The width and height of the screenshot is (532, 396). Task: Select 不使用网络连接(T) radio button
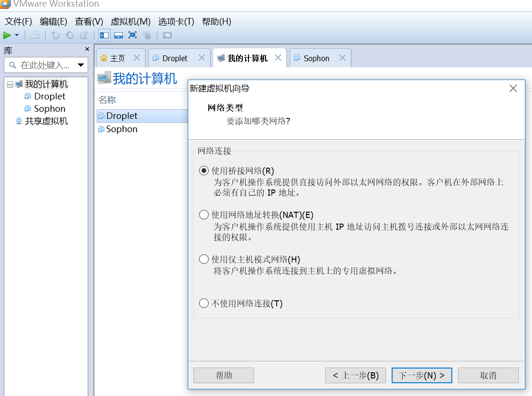[203, 303]
